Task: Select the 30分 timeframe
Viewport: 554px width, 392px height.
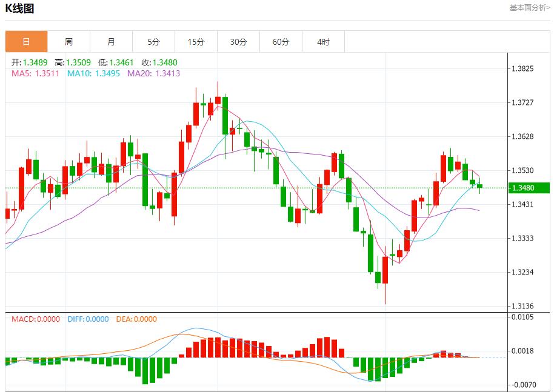Action: click(x=238, y=41)
